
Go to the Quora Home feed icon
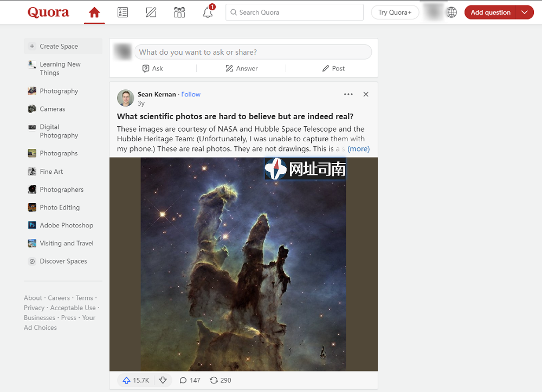[94, 12]
